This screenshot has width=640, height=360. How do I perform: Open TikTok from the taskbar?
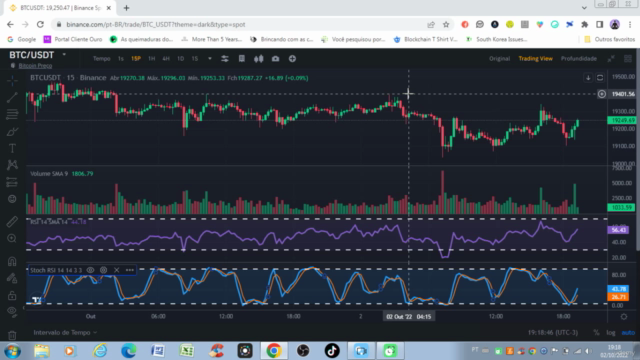(332, 351)
